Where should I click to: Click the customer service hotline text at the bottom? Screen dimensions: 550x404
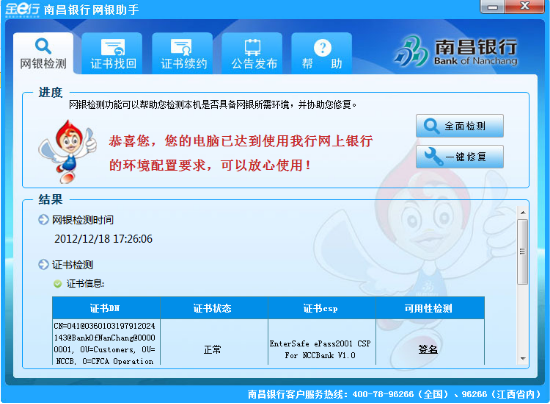pyautogui.click(x=395, y=394)
